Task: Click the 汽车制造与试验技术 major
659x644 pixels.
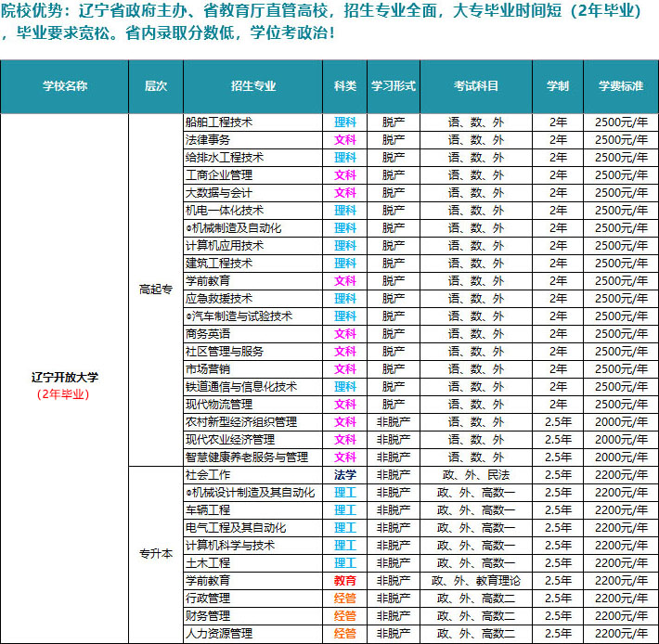Action: [239, 316]
